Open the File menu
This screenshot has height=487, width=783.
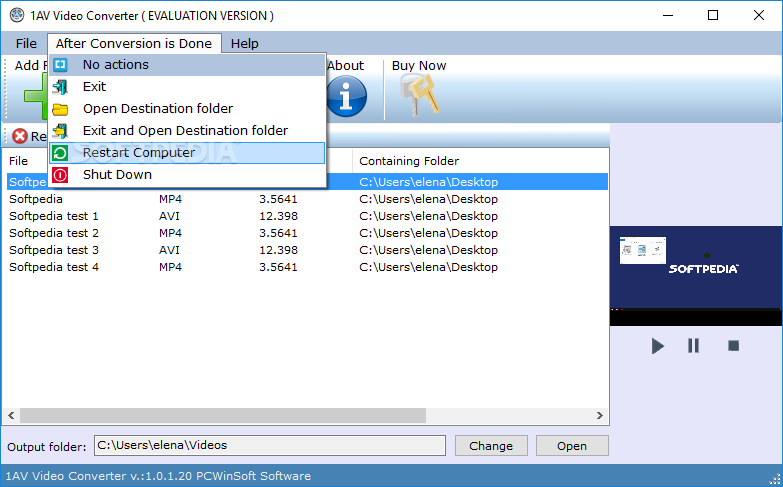[x=26, y=43]
